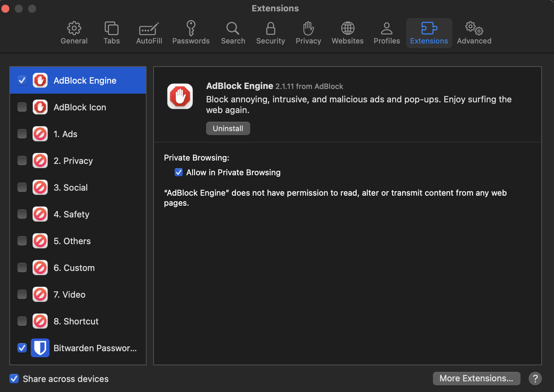Enable the 3. Social extension checkbox

[x=22, y=187]
